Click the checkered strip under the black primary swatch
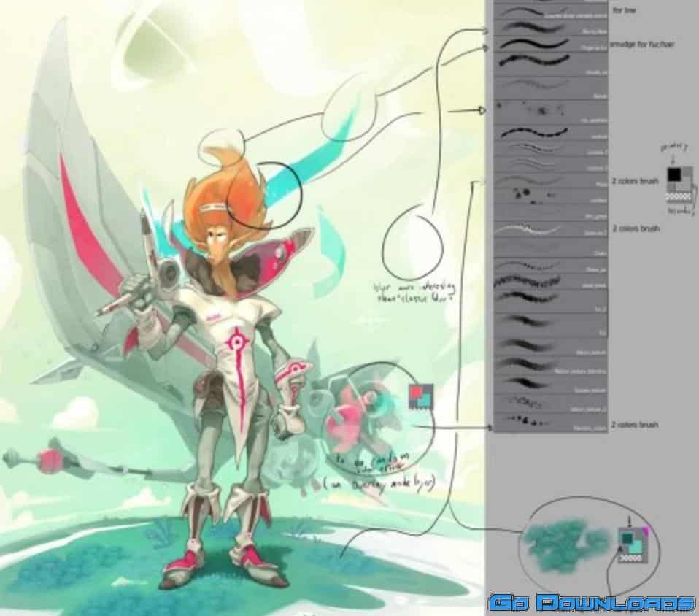 (x=679, y=197)
